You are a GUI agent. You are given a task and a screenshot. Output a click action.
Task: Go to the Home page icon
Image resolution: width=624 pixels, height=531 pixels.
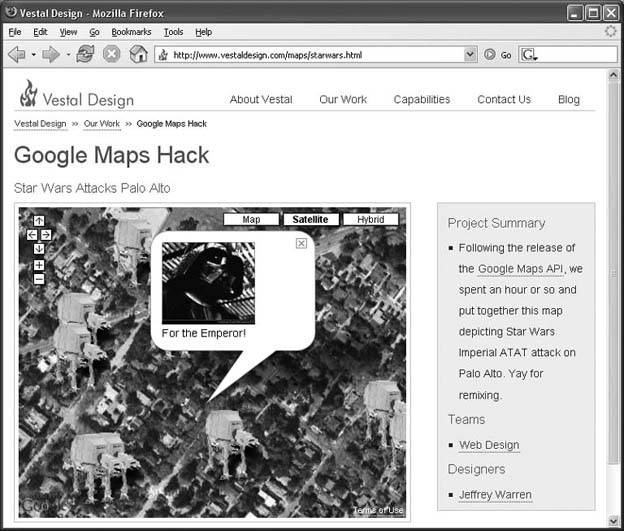click(138, 54)
